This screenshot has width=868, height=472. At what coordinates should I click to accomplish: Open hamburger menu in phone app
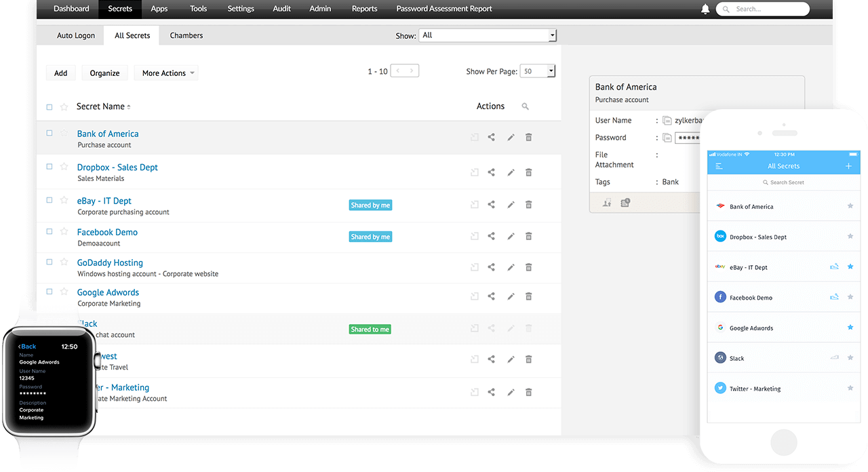[719, 166]
